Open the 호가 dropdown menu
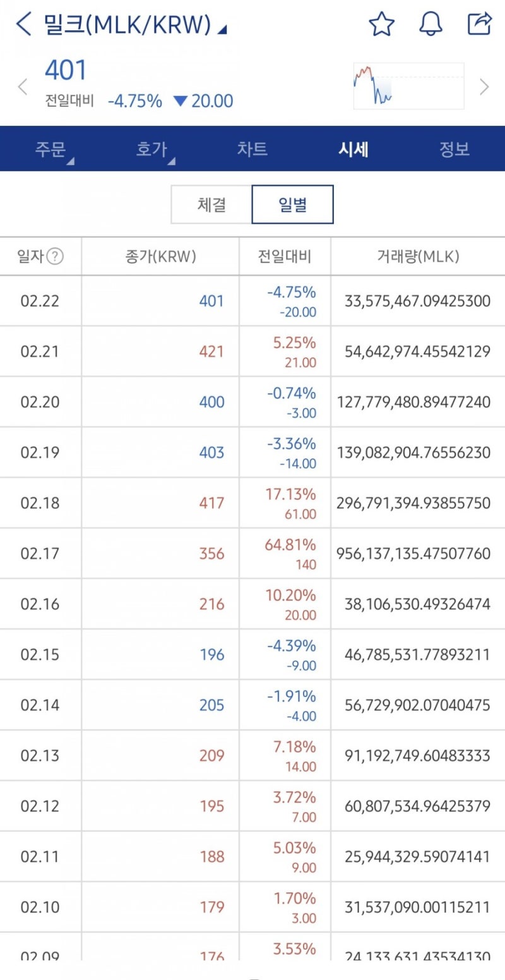This screenshot has height=980, width=505. (151, 149)
